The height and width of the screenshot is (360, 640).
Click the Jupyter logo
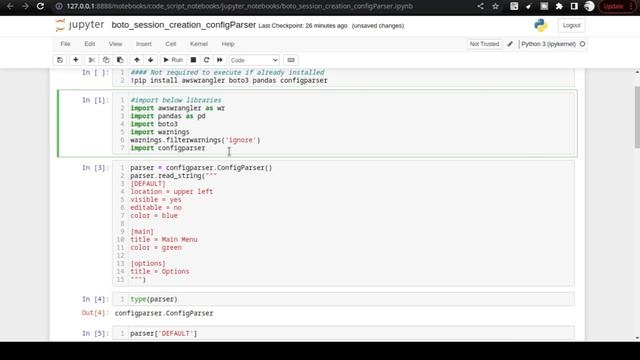tap(80, 25)
